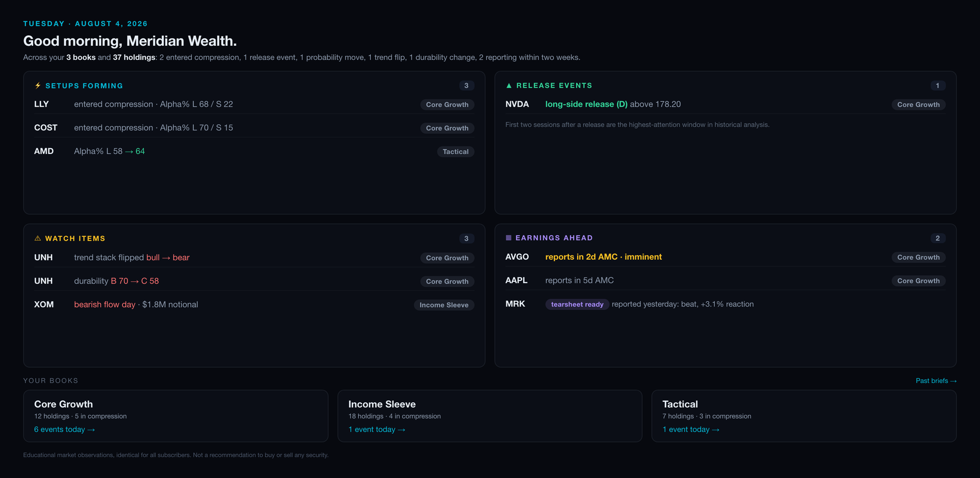Image resolution: width=980 pixels, height=478 pixels.
Task: Click 'reports in 5d AMC' text for AAPL
Action: 579,280
